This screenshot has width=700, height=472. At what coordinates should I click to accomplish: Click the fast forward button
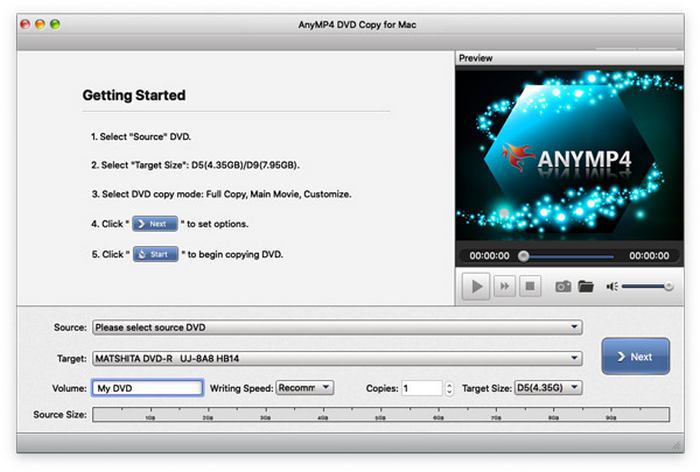[x=505, y=286]
